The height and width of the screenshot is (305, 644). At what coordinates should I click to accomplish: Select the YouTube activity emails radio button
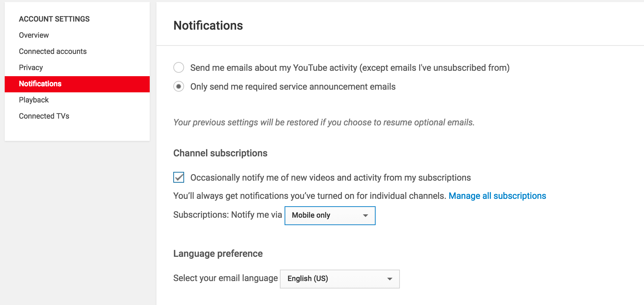coord(179,67)
